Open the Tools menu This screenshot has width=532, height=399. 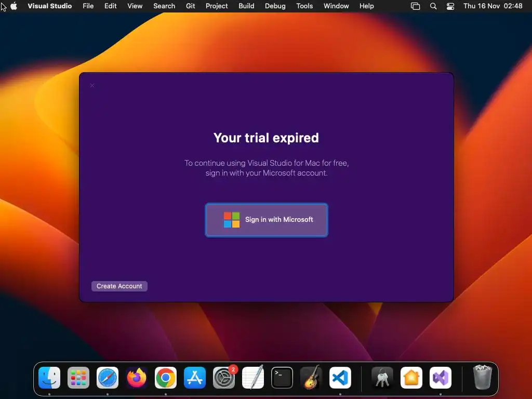click(x=304, y=6)
